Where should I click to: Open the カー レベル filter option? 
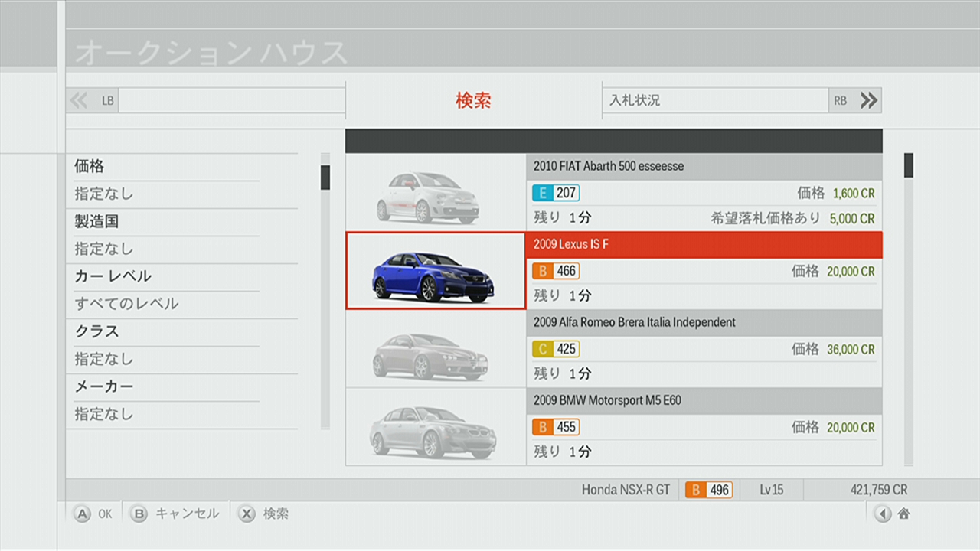(x=113, y=276)
